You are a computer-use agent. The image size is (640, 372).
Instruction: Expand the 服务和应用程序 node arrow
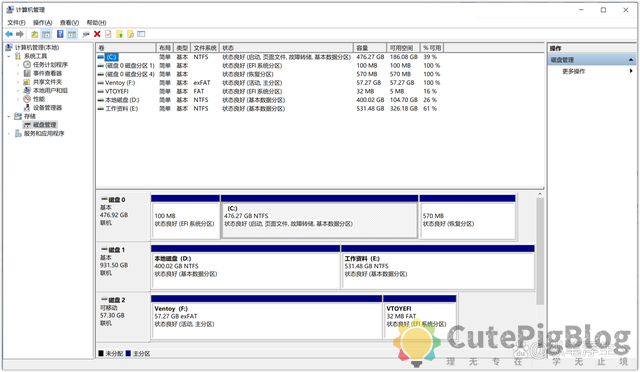pos(9,134)
